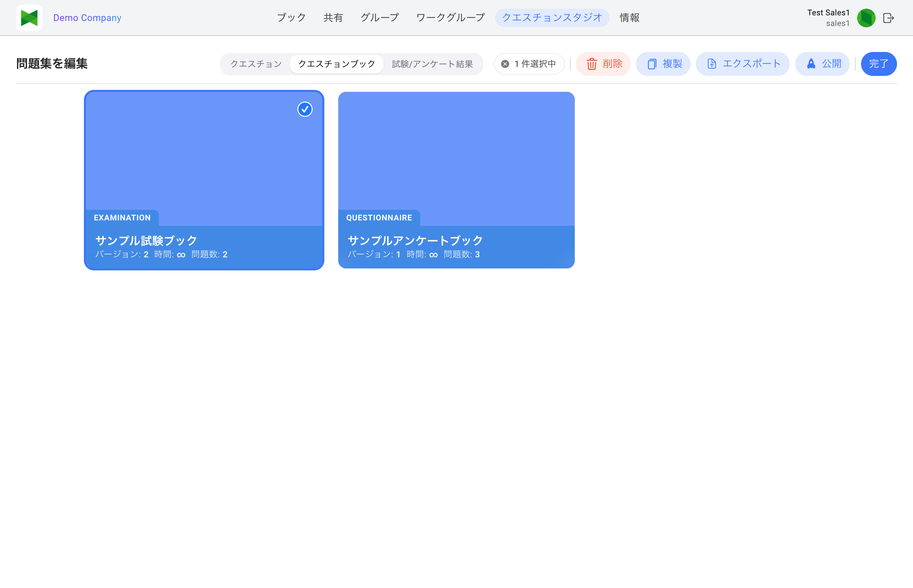Screen dimensions: 913x588
Task: Uncheck the サンプル試験ブック selection checkmark
Action: (x=305, y=109)
